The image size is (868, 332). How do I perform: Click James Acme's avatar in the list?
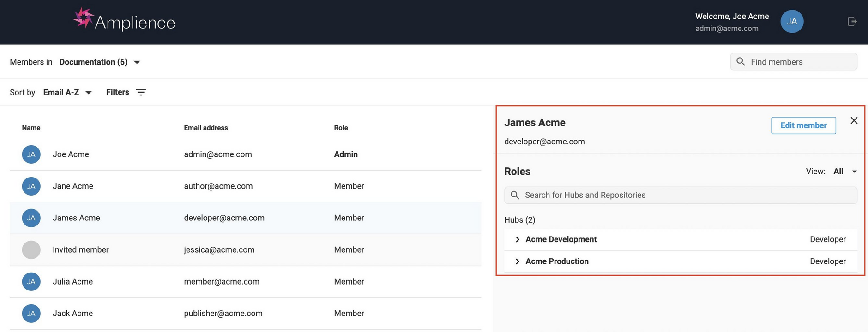pyautogui.click(x=31, y=218)
